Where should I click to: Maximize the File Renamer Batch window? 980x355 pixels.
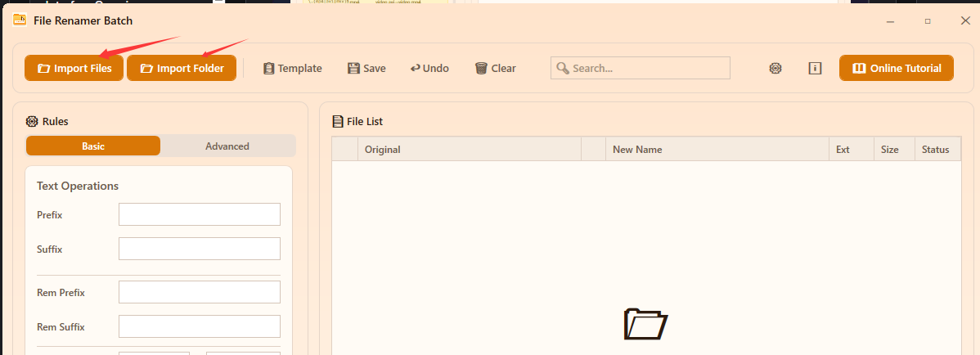928,21
